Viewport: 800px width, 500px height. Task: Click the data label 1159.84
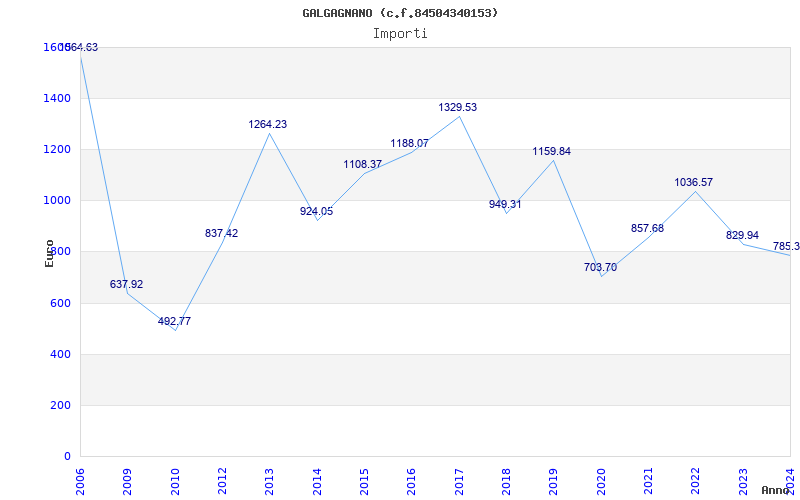click(552, 152)
